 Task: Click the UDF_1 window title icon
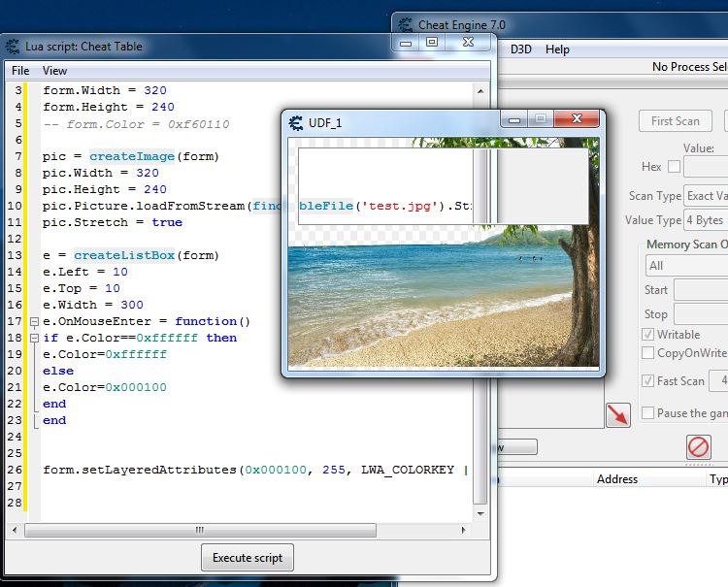(295, 122)
